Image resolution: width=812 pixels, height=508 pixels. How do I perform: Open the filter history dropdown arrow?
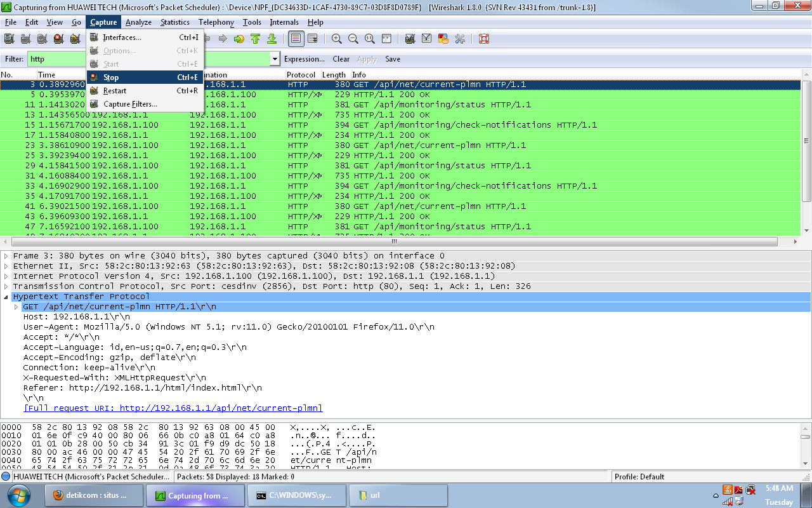coord(275,59)
